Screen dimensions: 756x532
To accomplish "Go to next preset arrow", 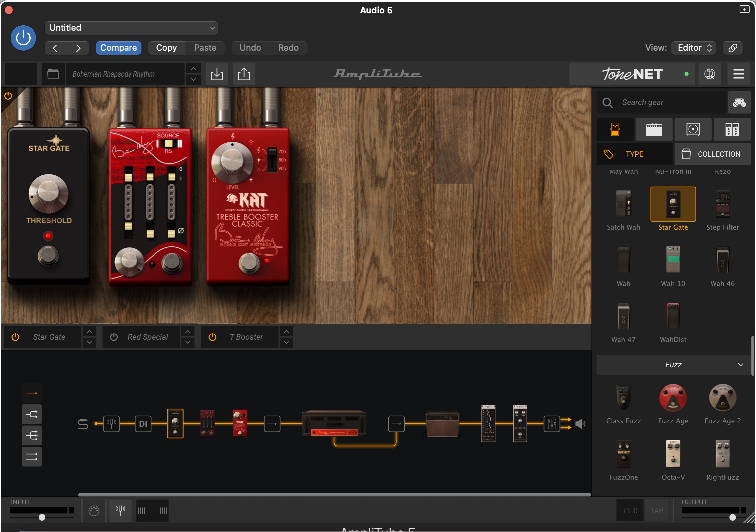I will pos(78,48).
